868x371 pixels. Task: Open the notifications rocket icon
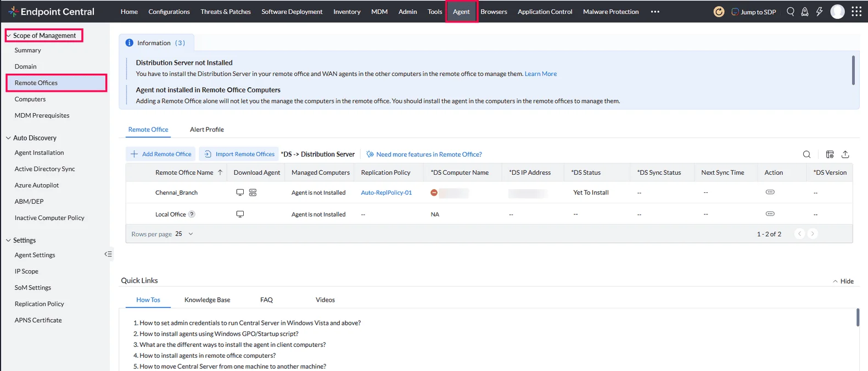coord(805,12)
